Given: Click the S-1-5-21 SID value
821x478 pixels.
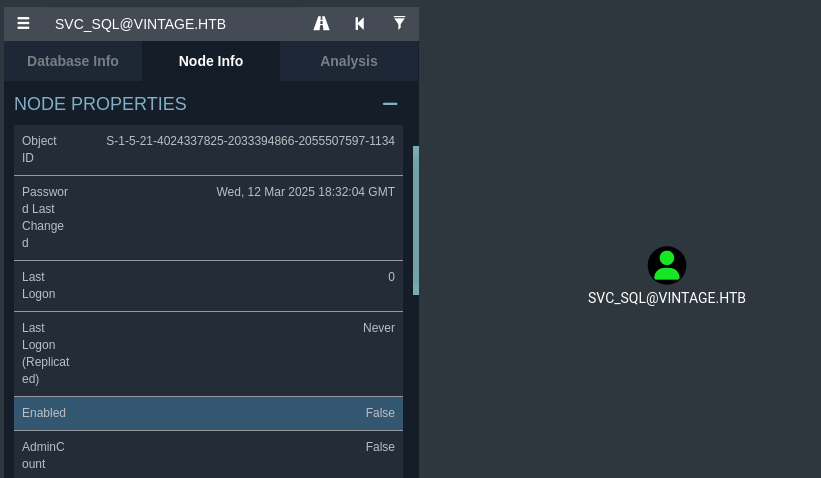Looking at the screenshot, I should click(x=250, y=141).
